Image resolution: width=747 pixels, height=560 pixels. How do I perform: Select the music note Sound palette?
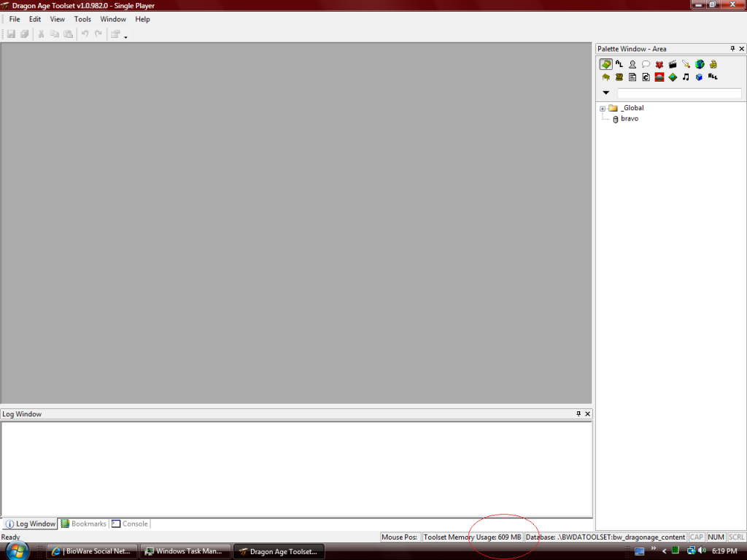[686, 77]
